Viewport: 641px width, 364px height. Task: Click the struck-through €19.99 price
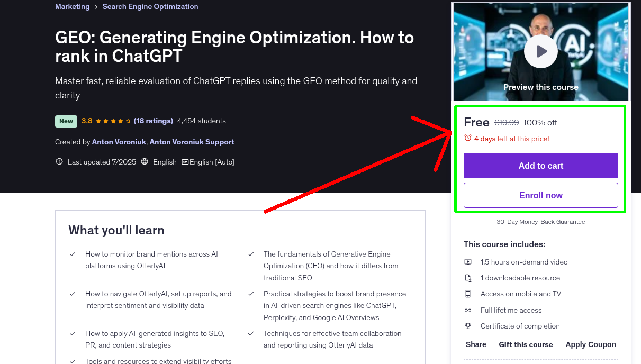507,122
